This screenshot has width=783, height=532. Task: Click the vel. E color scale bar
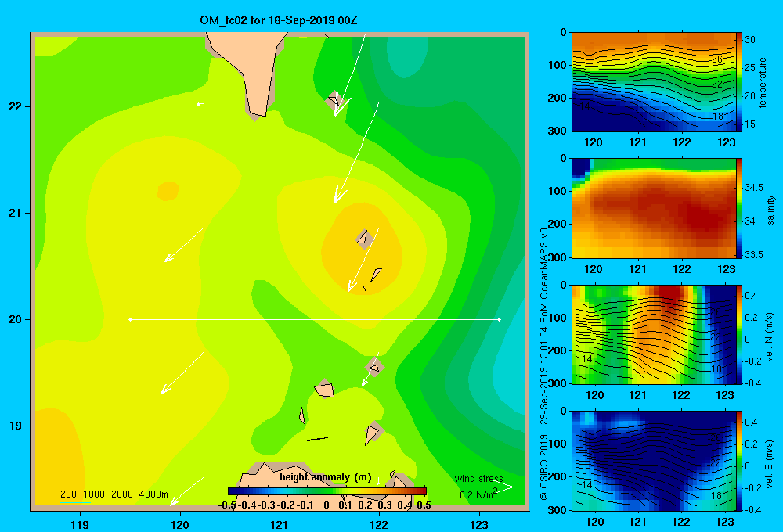point(738,461)
